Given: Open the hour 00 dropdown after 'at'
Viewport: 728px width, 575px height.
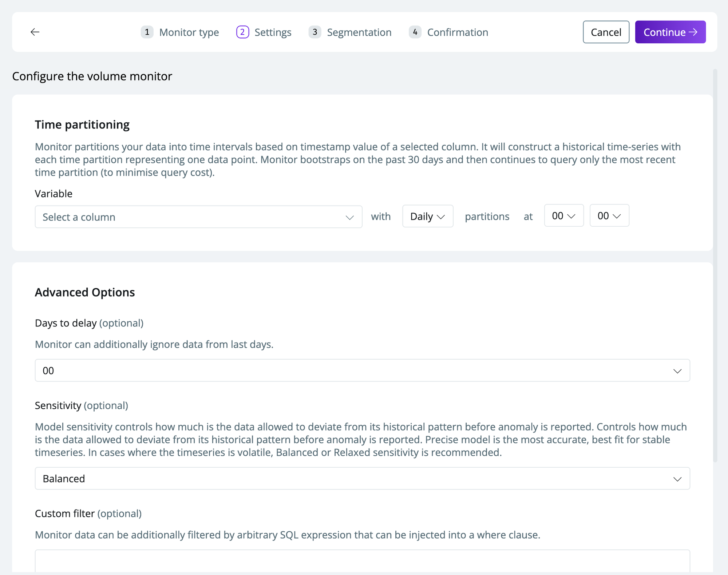Looking at the screenshot, I should tap(563, 216).
